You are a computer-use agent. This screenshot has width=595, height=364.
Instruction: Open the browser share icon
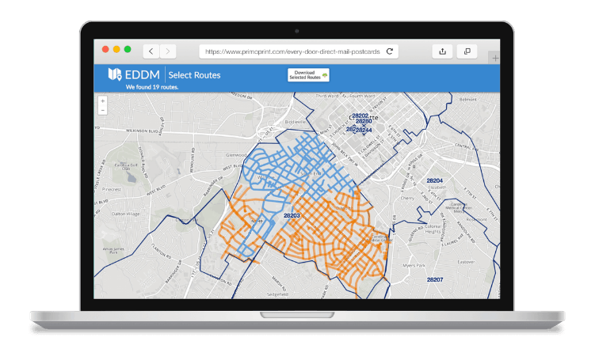[x=442, y=51]
